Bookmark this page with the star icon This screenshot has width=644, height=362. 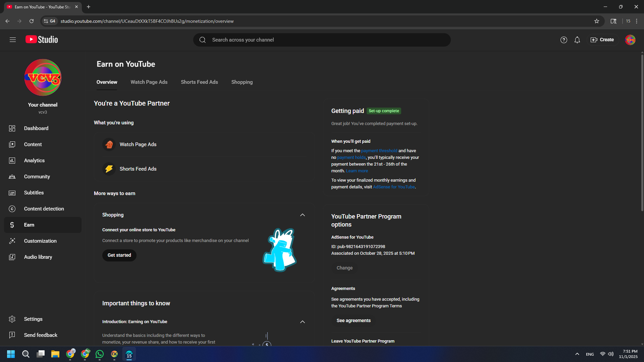tap(597, 21)
